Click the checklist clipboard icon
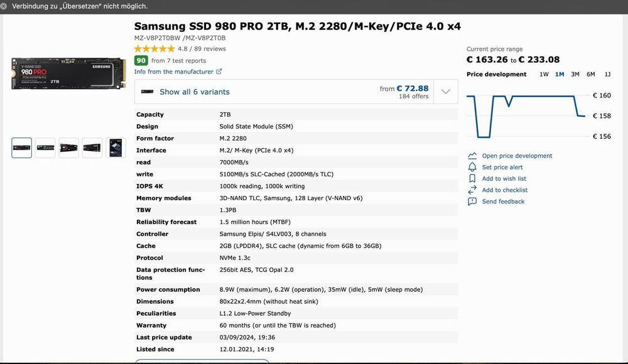 point(472,190)
